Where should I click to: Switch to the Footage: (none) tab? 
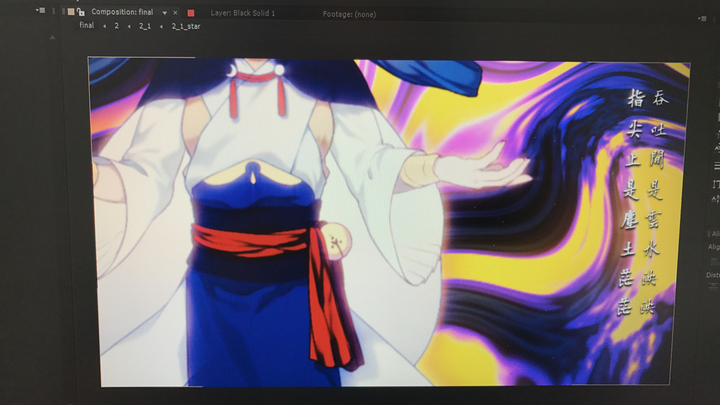coord(349,14)
